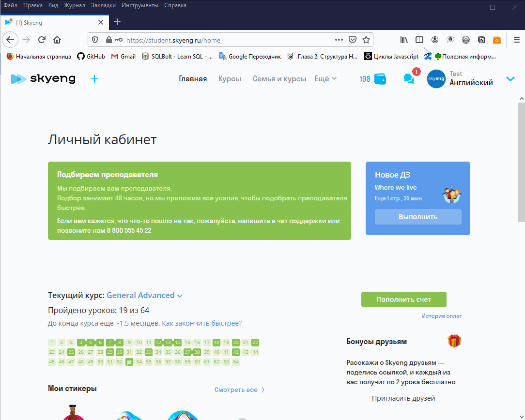This screenshot has width=525, height=420.
Task: Click the Пополнить счет button
Action: pyautogui.click(x=404, y=300)
